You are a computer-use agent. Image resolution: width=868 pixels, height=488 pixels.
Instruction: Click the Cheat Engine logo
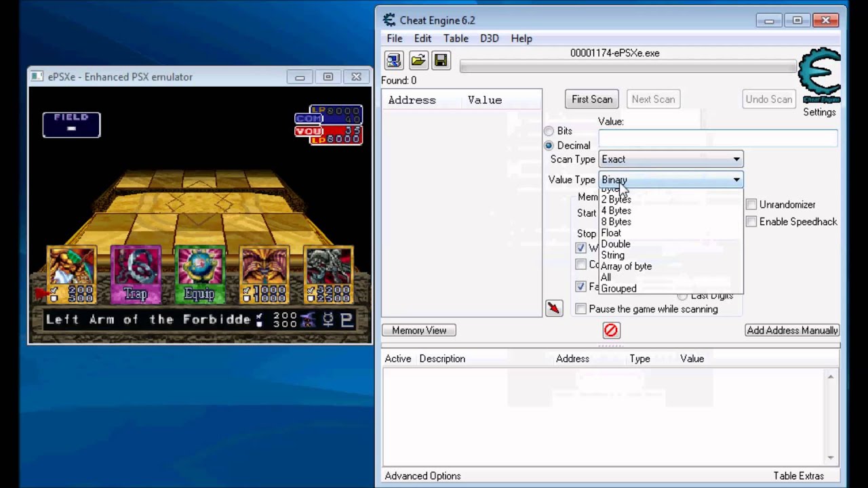[x=819, y=76]
